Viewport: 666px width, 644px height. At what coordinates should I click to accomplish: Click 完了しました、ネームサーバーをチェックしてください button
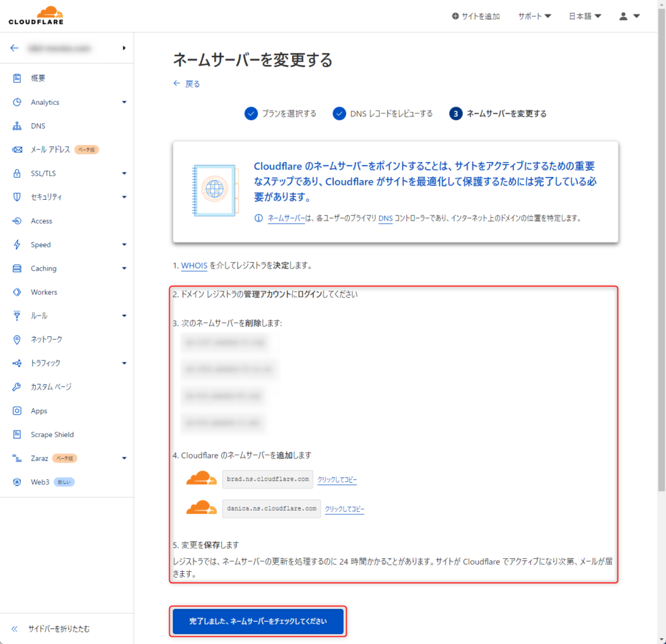(258, 621)
